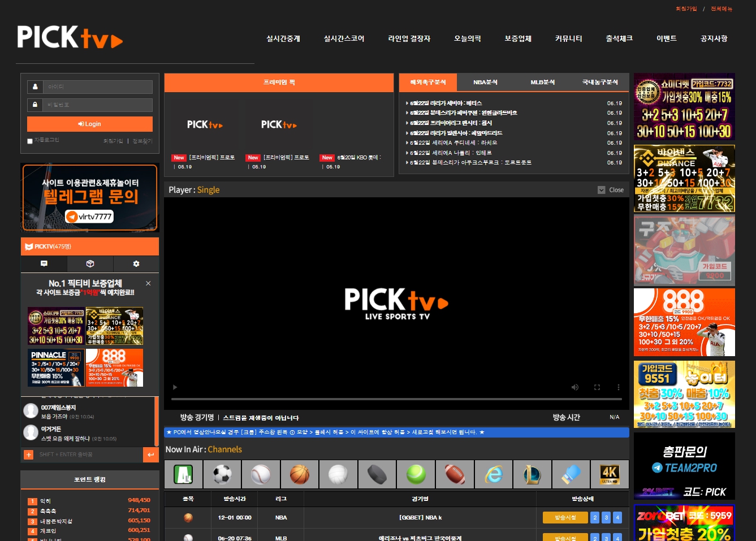Click 전체메뉴 link at top right
Viewport: 756px width, 541px height.
pos(722,8)
